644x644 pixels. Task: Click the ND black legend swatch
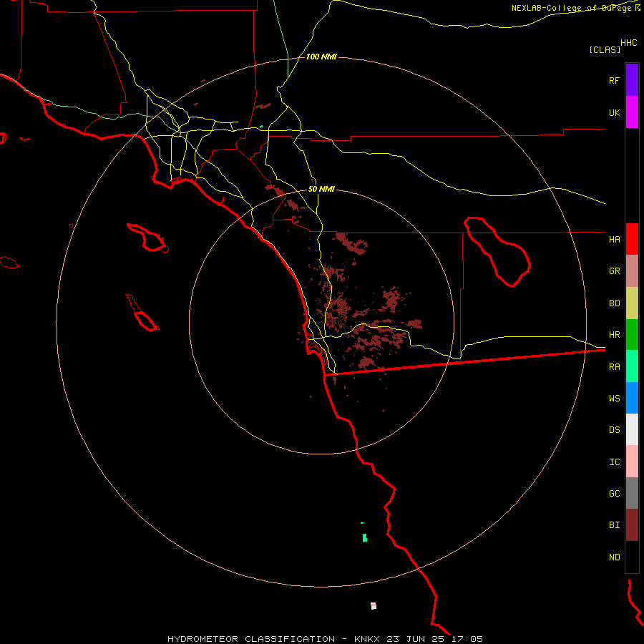(632, 557)
